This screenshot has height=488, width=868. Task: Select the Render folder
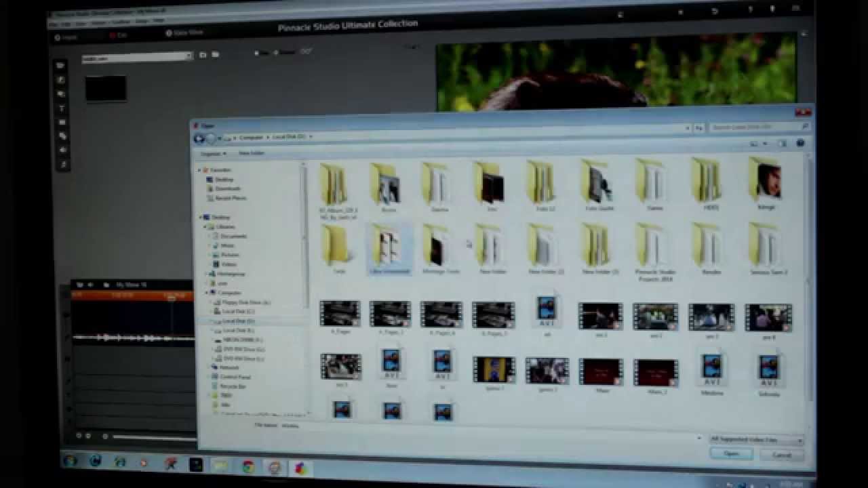(711, 249)
